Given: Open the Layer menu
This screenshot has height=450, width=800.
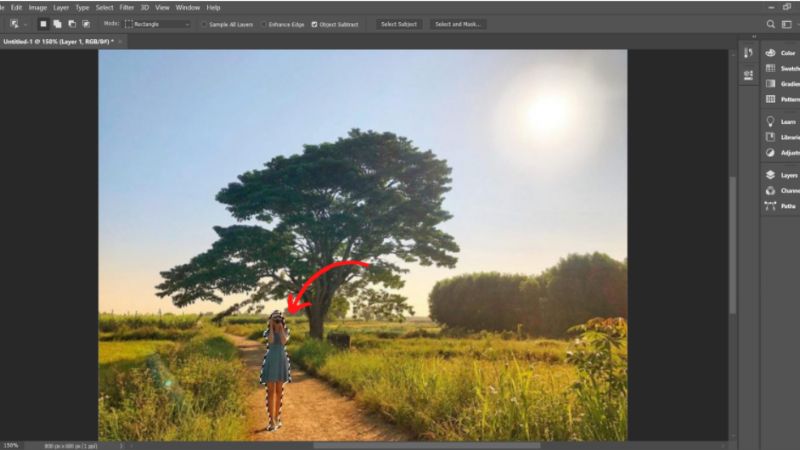Looking at the screenshot, I should [x=61, y=8].
